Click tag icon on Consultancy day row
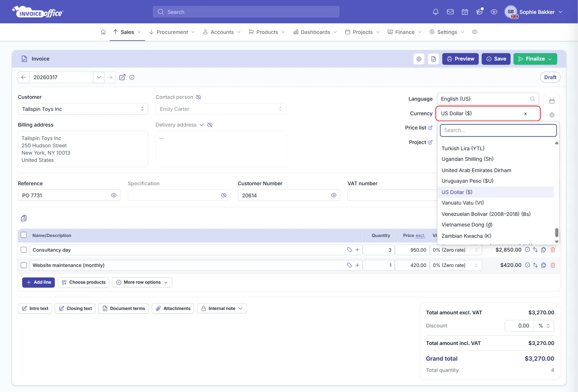The height and width of the screenshot is (392, 578). (349, 250)
